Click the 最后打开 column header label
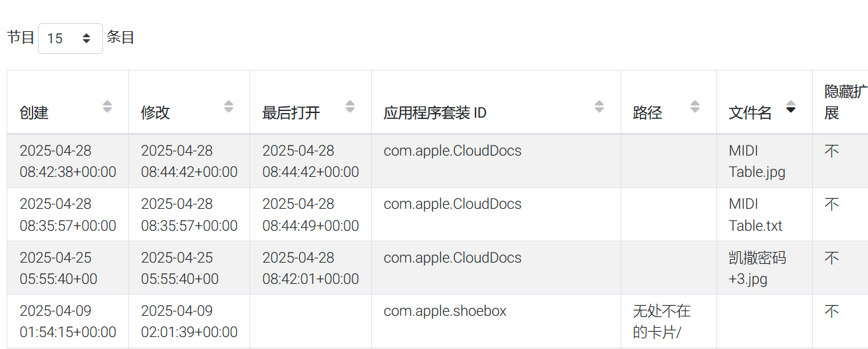 click(291, 112)
